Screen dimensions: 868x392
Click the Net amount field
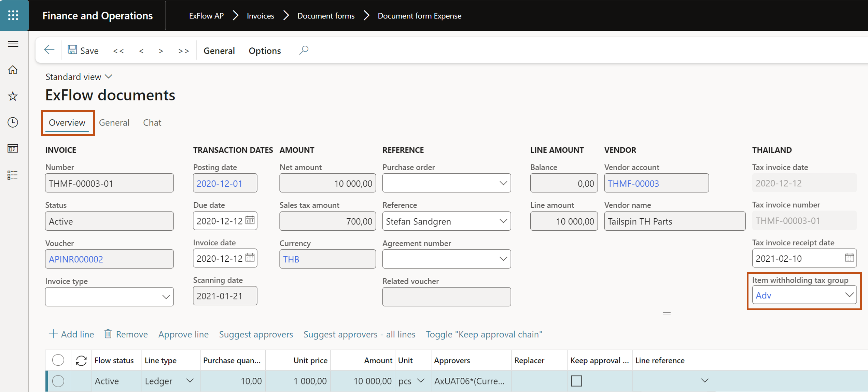[327, 183]
